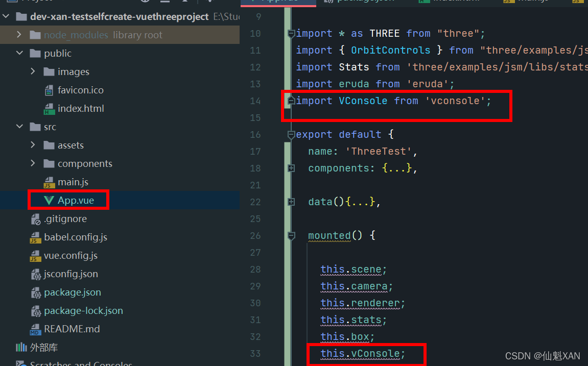Select package.json in the project tree
This screenshot has height=366, width=588.
73,292
